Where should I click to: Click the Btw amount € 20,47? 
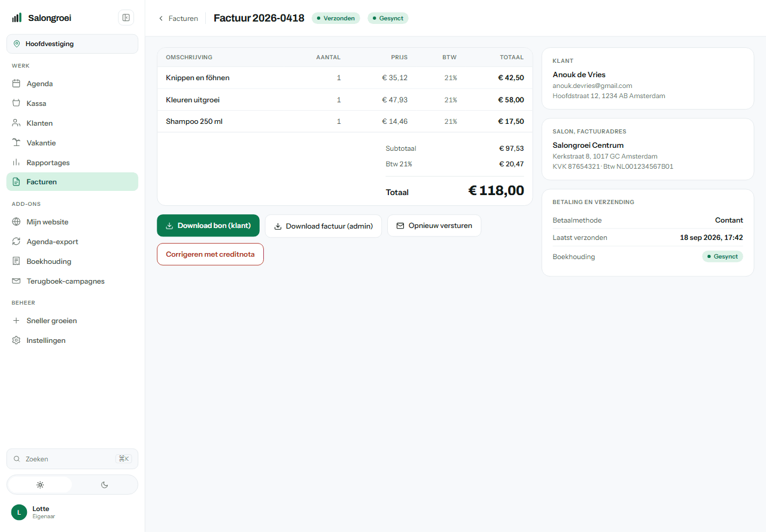click(x=512, y=164)
